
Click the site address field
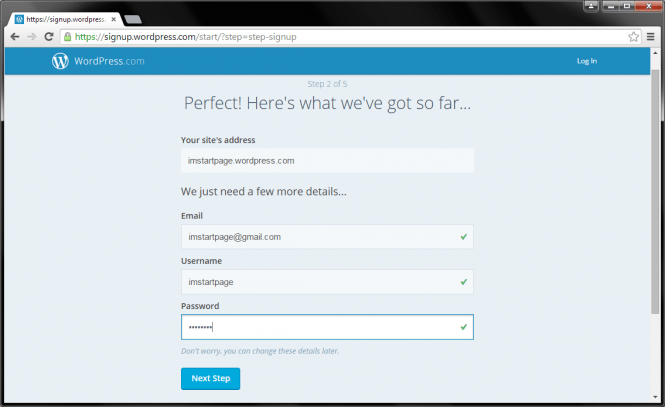tap(327, 161)
